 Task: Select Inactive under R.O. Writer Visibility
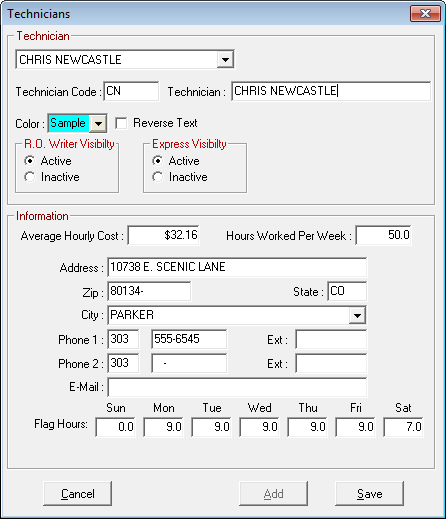click(29, 177)
